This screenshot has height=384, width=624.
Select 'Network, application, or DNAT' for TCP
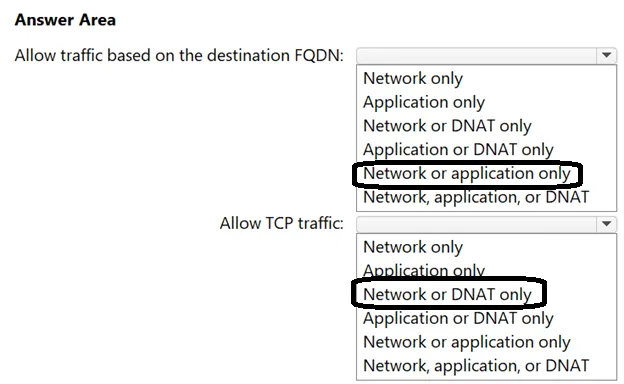tap(476, 366)
